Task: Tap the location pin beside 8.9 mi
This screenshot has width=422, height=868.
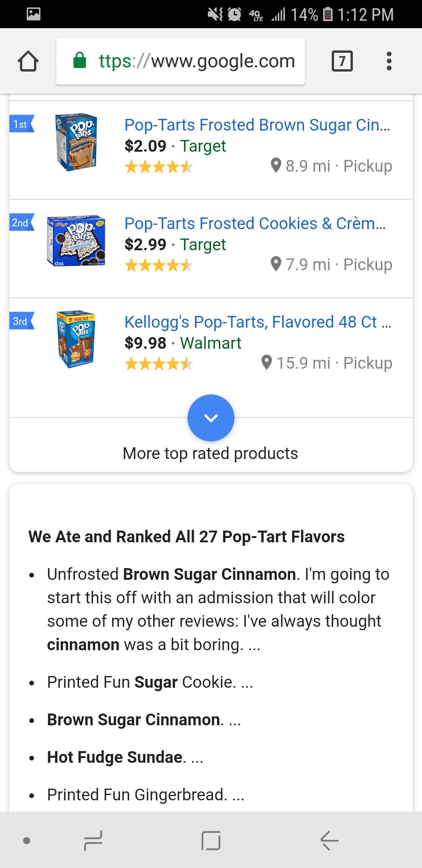Action: 276,165
